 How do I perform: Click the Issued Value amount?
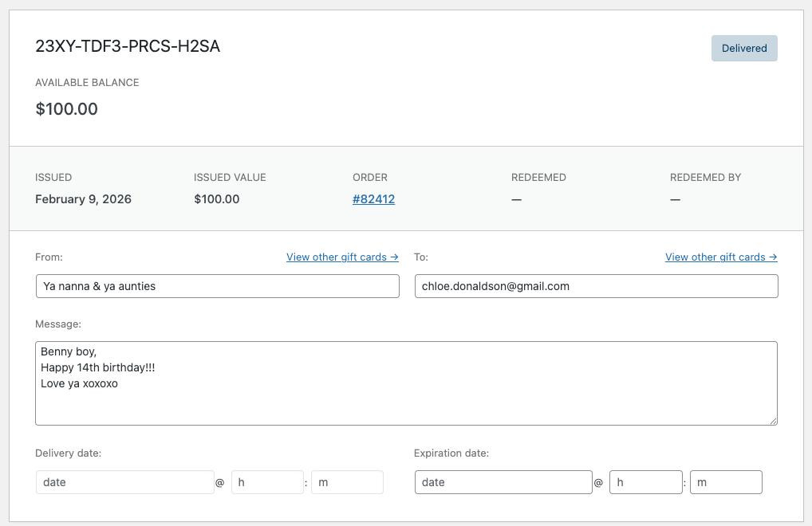(x=216, y=199)
